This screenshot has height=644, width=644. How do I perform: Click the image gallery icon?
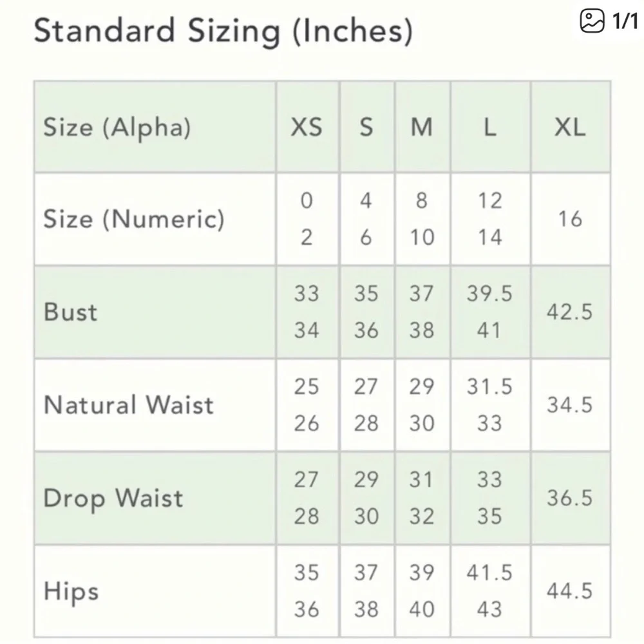(592, 21)
